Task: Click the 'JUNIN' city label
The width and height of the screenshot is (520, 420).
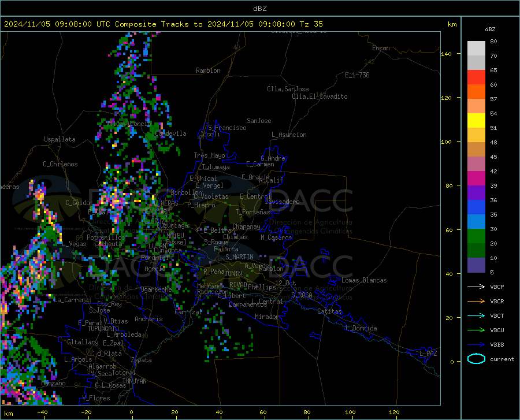Action: click(x=233, y=274)
